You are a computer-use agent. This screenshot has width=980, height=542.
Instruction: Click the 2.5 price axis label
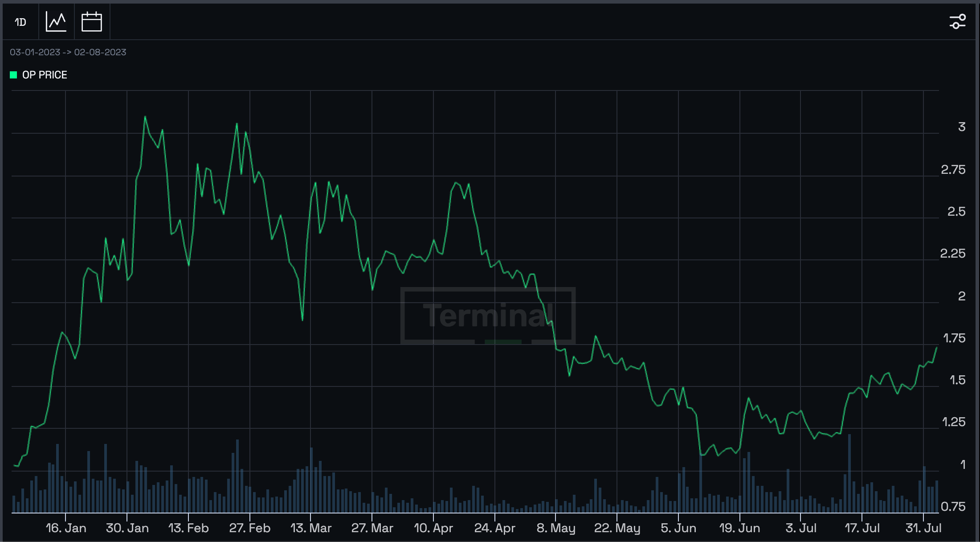coord(956,211)
